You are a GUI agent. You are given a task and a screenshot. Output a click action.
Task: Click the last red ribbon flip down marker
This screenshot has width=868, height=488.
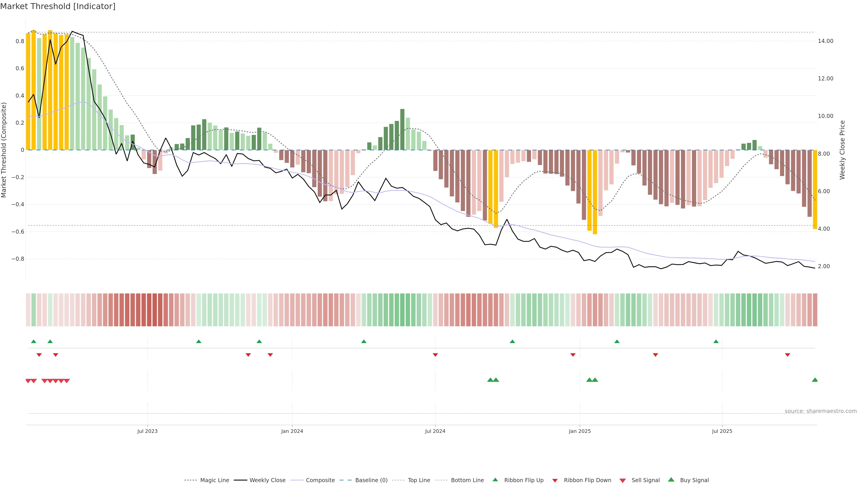pos(788,355)
